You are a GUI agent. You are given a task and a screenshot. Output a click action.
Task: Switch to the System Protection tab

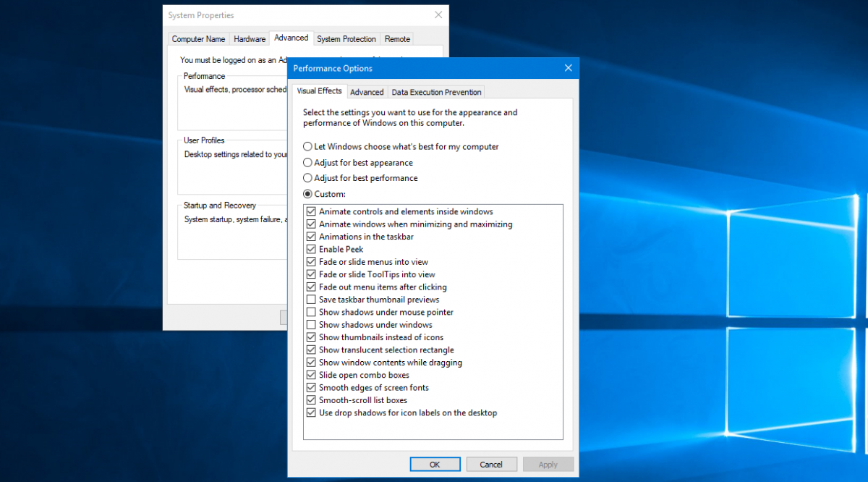pyautogui.click(x=346, y=38)
